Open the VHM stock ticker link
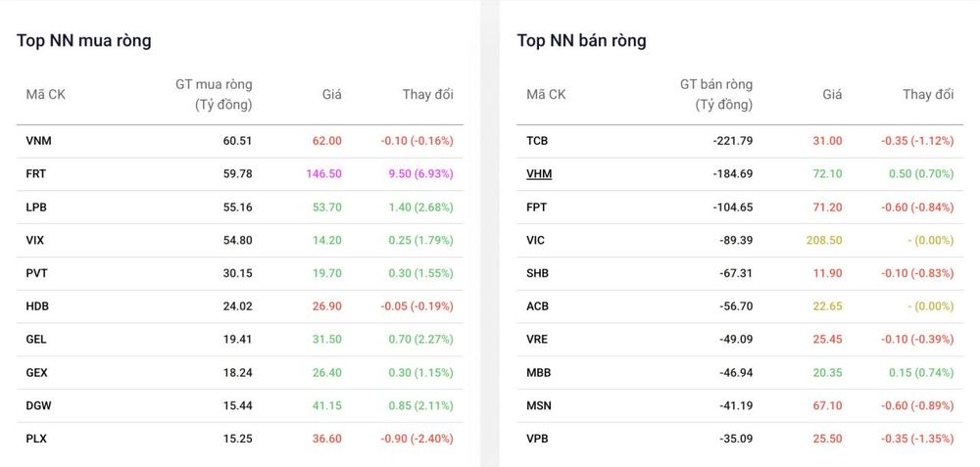Screen dimensions: 980x467 click(539, 173)
